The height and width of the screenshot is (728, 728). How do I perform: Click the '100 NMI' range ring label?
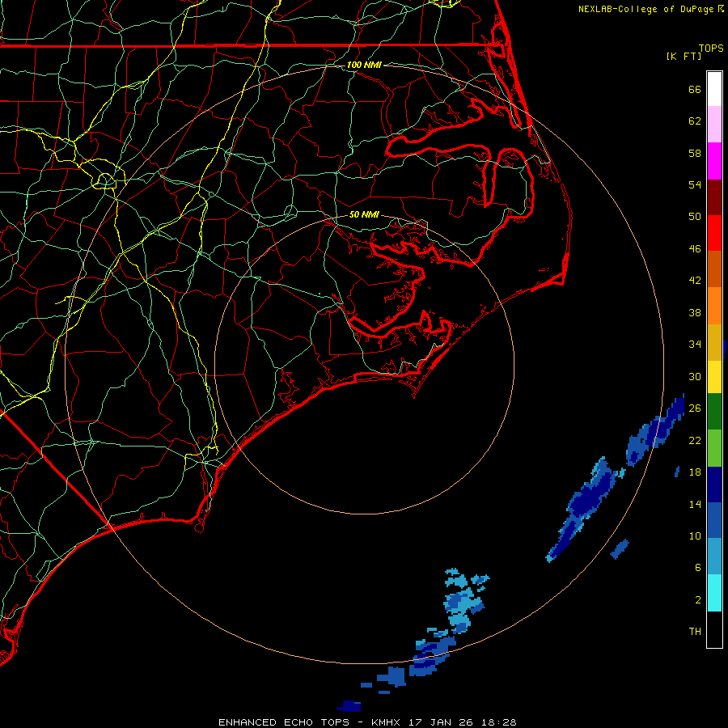click(364, 65)
